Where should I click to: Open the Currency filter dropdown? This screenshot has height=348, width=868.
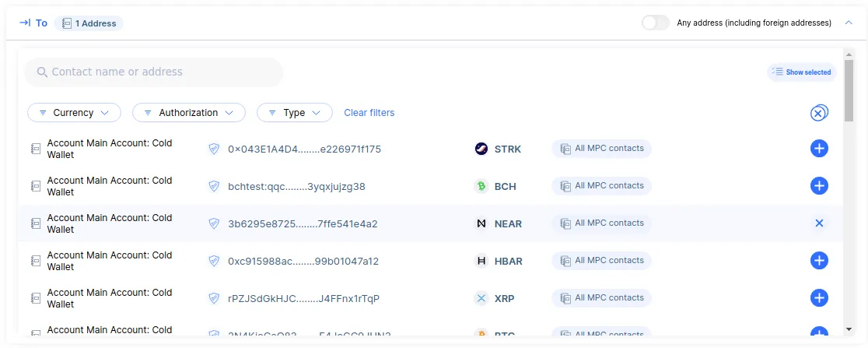pyautogui.click(x=74, y=112)
